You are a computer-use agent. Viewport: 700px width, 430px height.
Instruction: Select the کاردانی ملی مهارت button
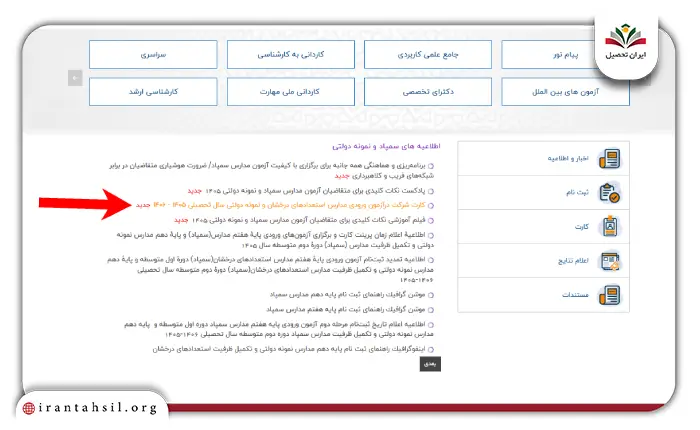(291, 92)
